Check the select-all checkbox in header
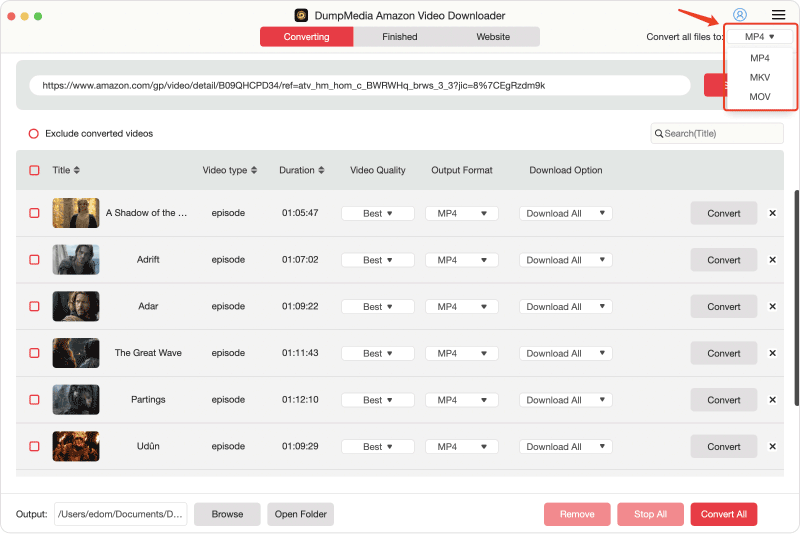This screenshot has width=800, height=534. [34, 170]
